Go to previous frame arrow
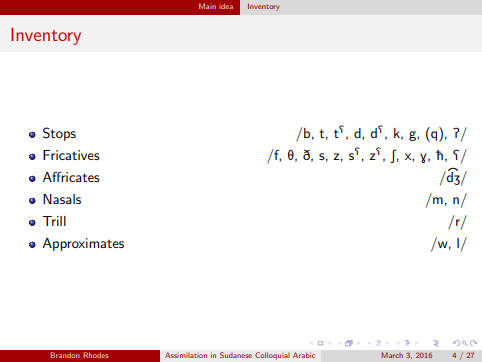The width and height of the screenshot is (482, 362). point(341,343)
